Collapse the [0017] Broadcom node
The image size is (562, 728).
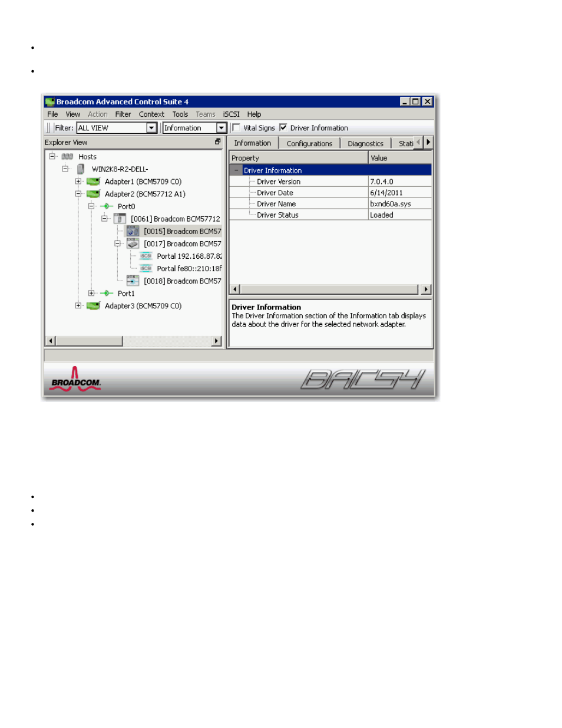tap(117, 243)
